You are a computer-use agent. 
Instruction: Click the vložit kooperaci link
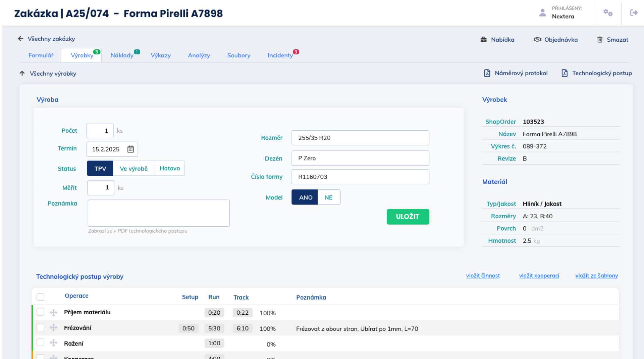(x=539, y=276)
